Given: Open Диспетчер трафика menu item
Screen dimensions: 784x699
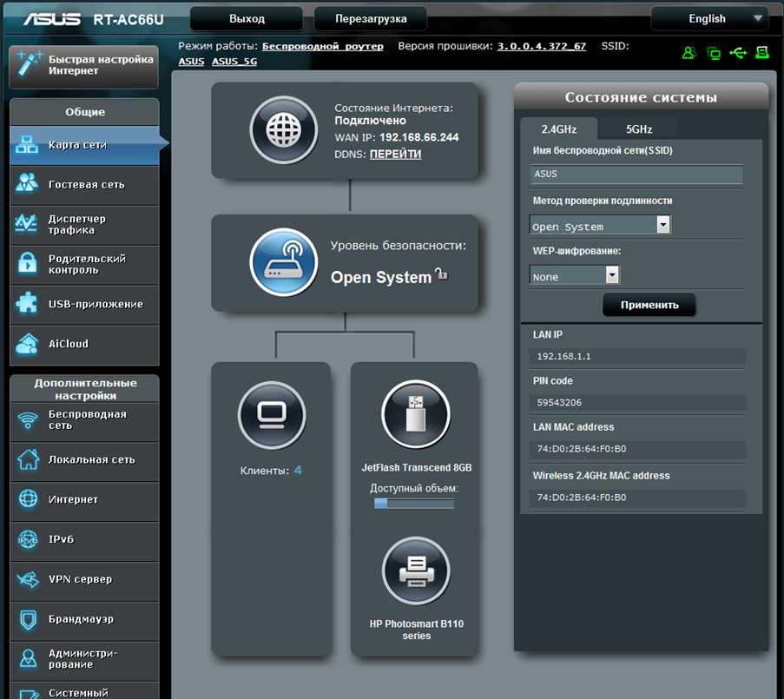Looking at the screenshot, I should tap(84, 225).
